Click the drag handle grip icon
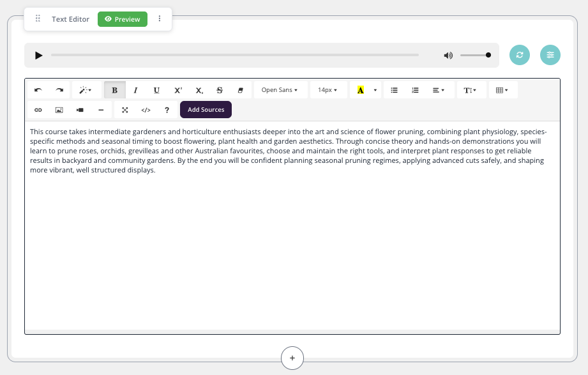 click(38, 19)
